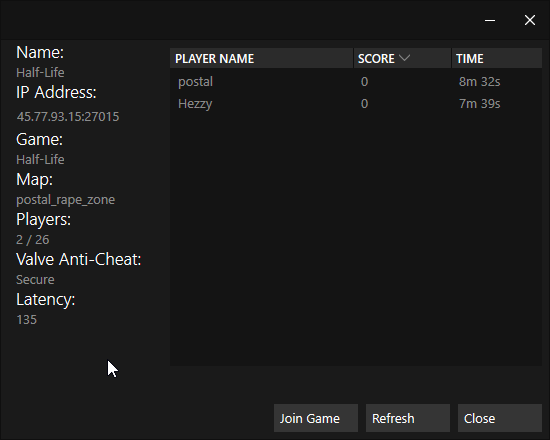Click postal's score value

tap(364, 82)
